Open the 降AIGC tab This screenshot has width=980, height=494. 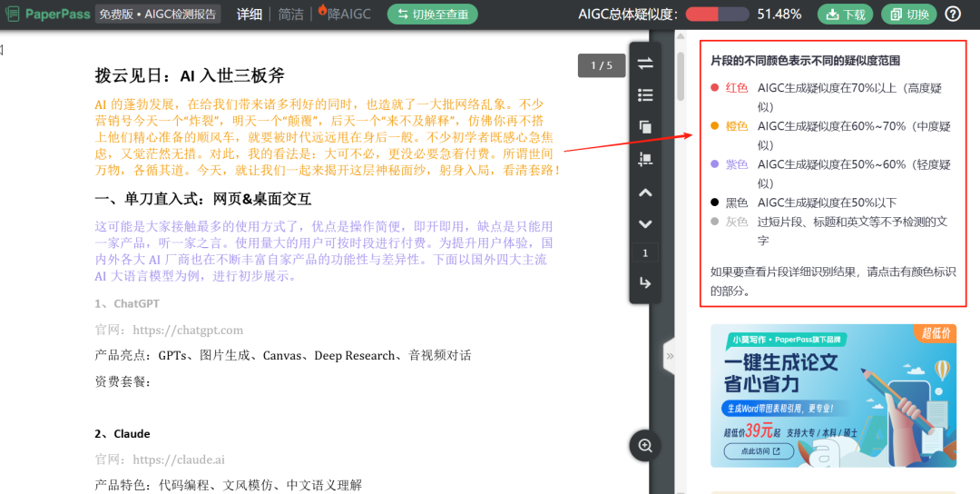(344, 14)
